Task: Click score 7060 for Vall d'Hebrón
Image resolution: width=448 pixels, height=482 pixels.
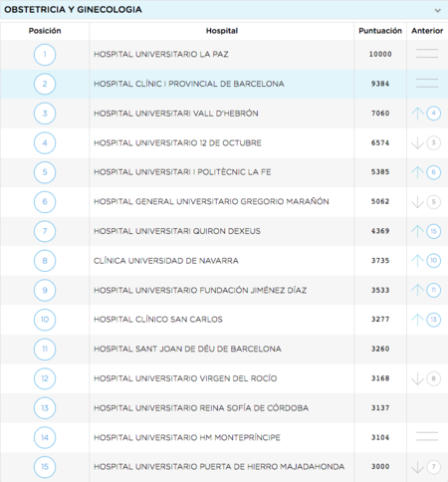Action: [x=380, y=114]
